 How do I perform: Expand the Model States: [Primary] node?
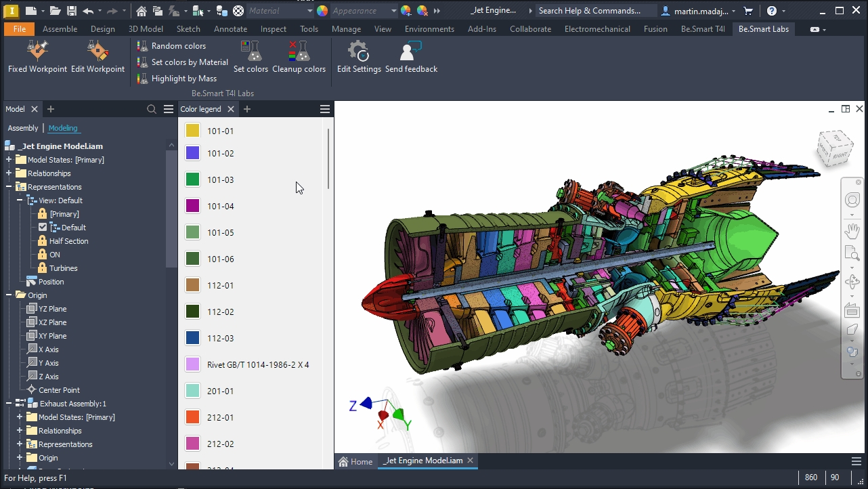[9, 160]
